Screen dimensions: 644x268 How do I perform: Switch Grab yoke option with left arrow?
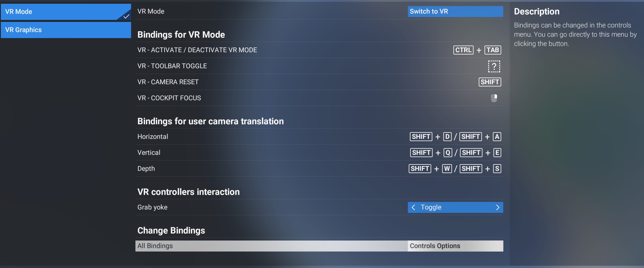click(x=413, y=207)
